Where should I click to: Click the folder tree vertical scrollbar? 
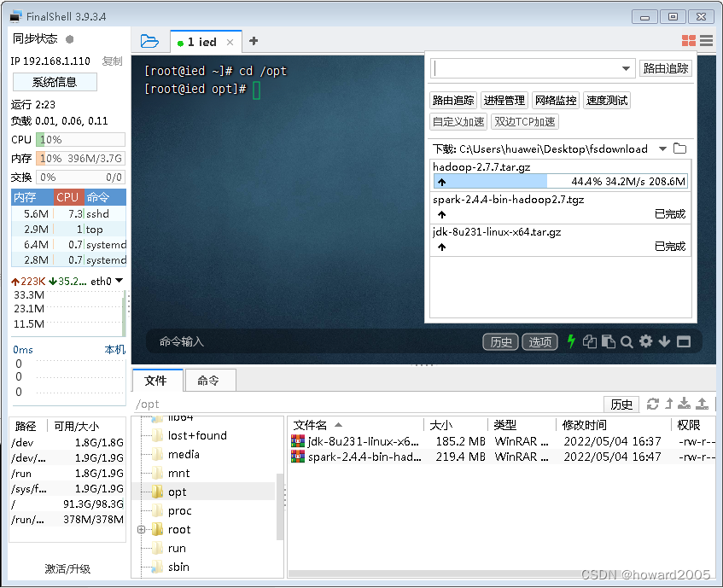pyautogui.click(x=280, y=506)
